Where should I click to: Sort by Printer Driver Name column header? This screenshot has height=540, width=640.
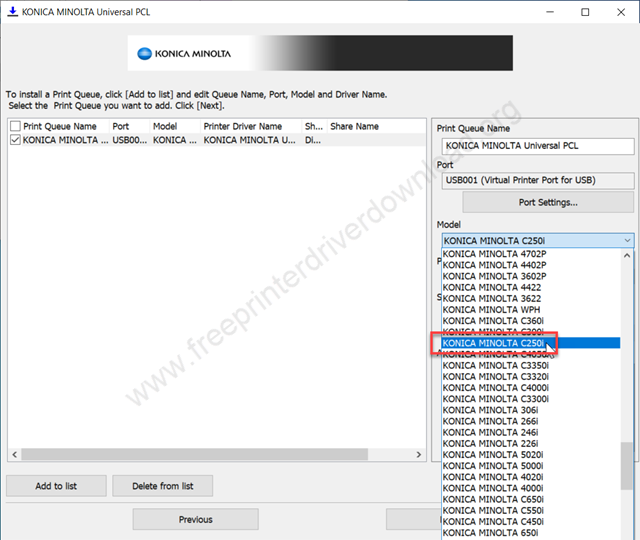point(251,126)
